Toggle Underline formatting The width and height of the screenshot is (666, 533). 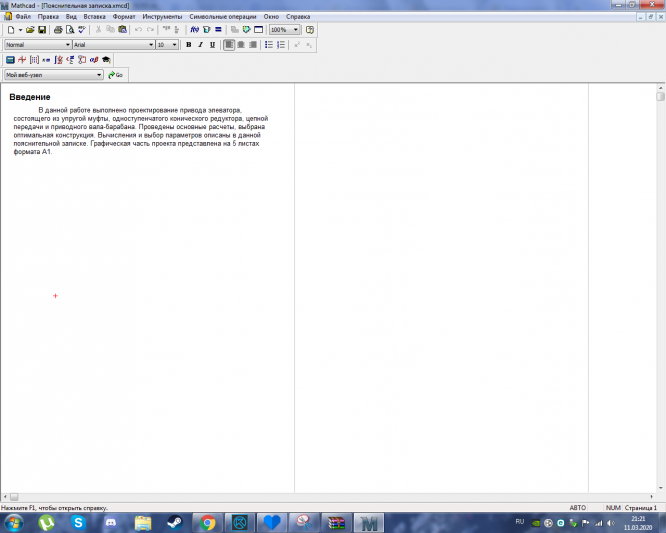tap(212, 45)
